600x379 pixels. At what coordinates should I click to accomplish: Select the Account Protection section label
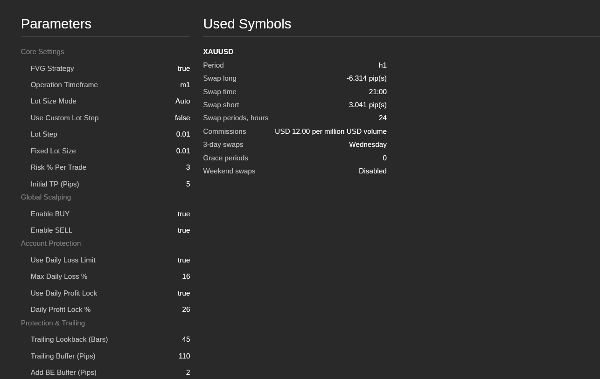(51, 243)
